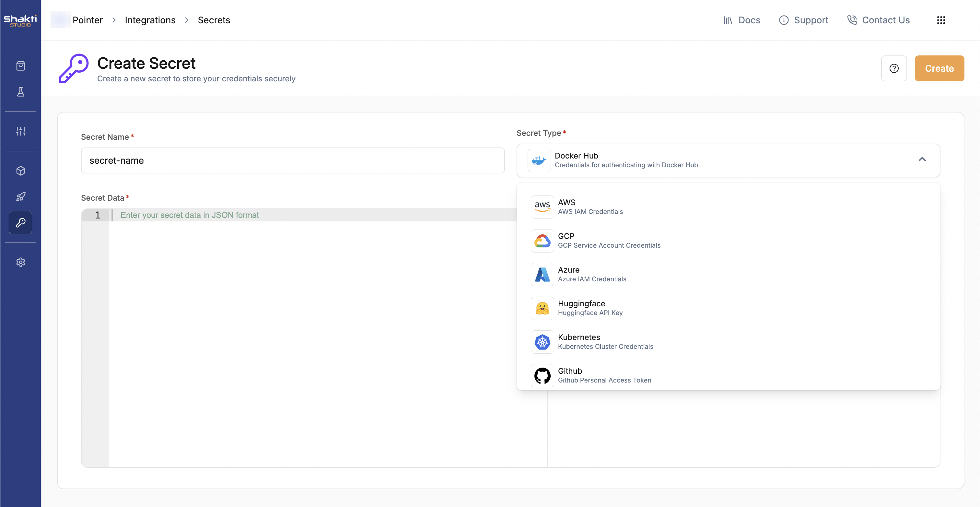Click the help question mark button
The width and height of the screenshot is (980, 507).
click(x=894, y=68)
